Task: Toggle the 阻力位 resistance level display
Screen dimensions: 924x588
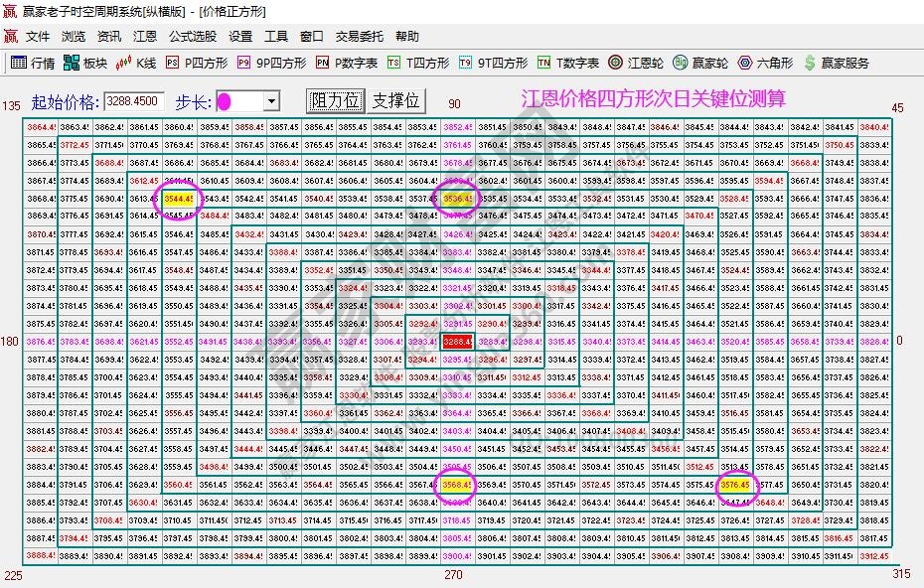Action: tap(335, 100)
